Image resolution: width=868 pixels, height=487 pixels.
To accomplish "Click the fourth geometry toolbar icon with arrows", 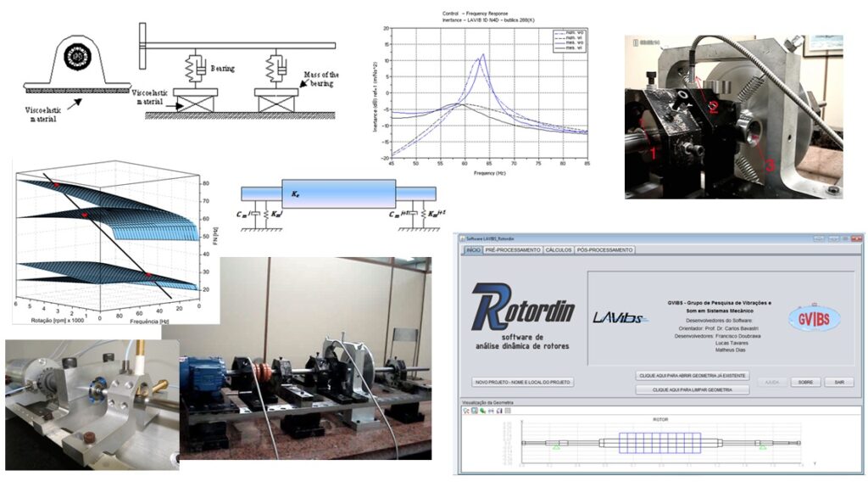I will (x=491, y=411).
